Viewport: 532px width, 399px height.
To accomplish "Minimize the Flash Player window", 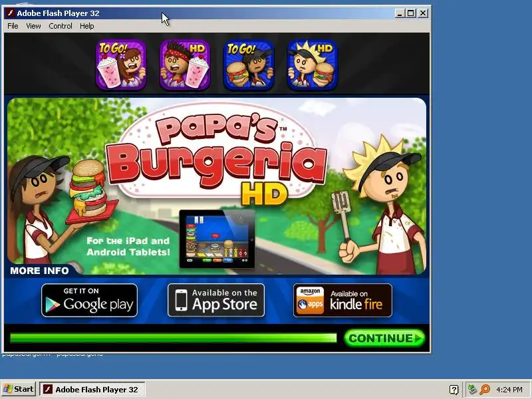I will pyautogui.click(x=400, y=13).
